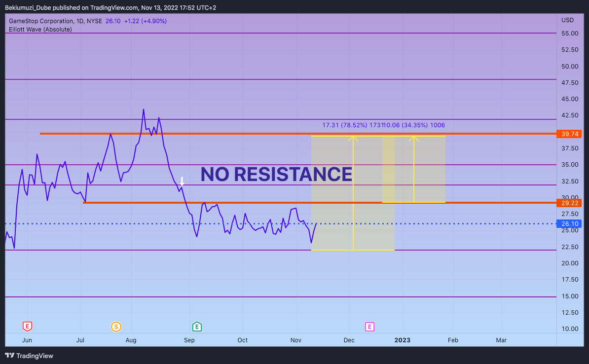Click the Mar date axis label
Screen dimensions: 589x364
[x=501, y=340]
